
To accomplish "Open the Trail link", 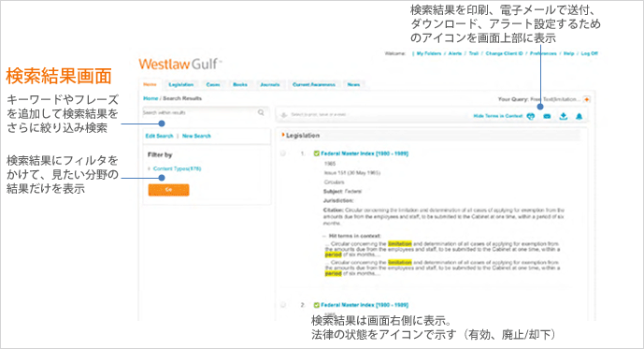I will point(474,53).
